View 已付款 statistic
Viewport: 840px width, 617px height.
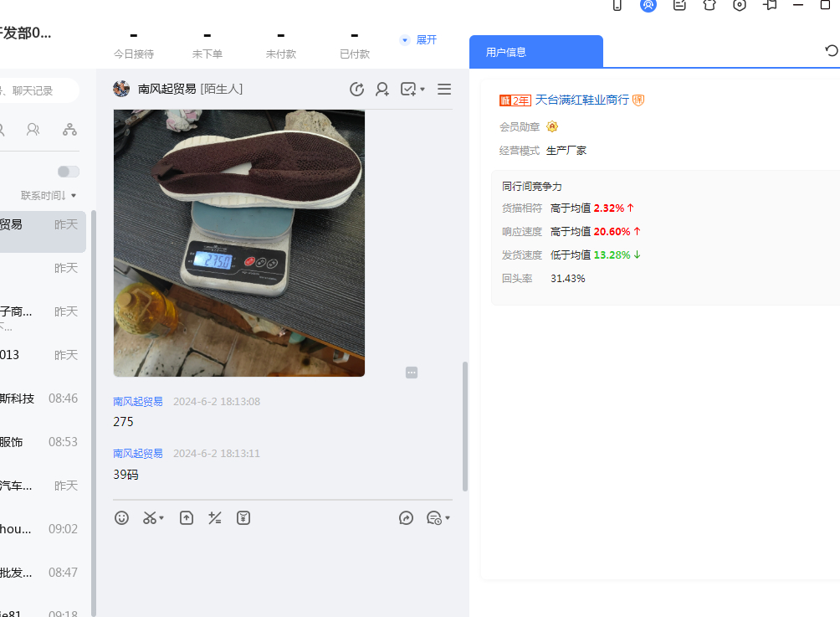(355, 45)
